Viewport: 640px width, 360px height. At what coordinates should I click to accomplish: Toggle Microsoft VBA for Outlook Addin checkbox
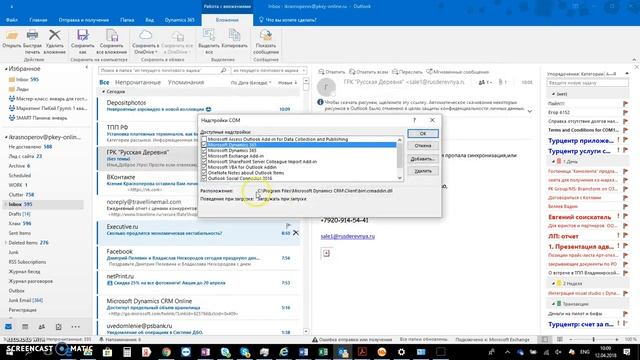pyautogui.click(x=204, y=167)
